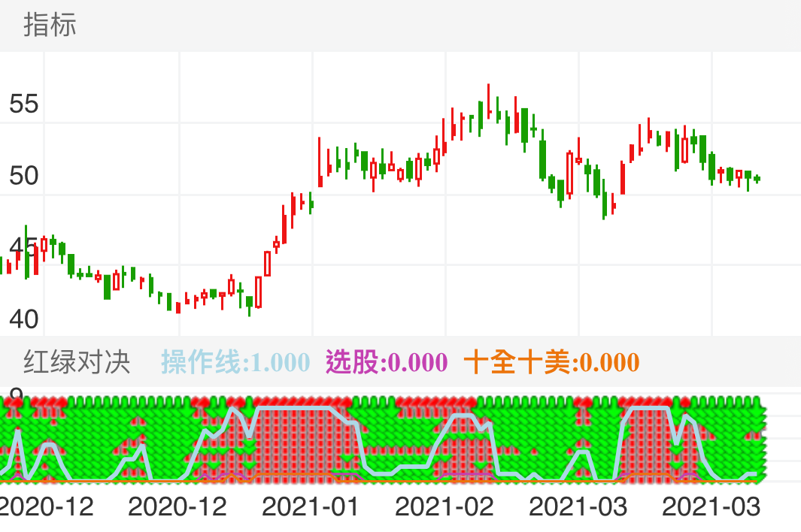801x532 pixels.
Task: Click the first red candlestick at the left edge
Action: [8, 267]
